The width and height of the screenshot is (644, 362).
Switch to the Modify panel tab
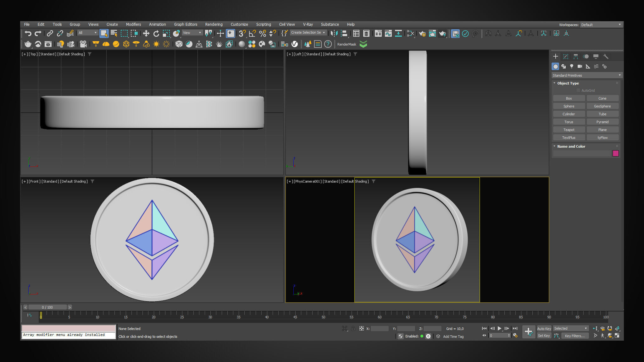[x=566, y=57]
